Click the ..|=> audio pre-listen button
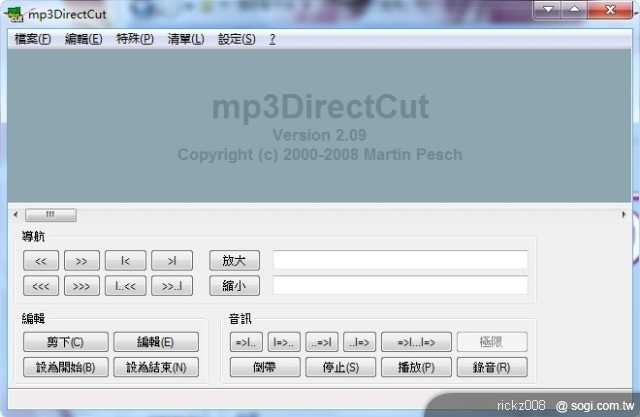The width and height of the screenshot is (640, 417). pyautogui.click(x=360, y=342)
